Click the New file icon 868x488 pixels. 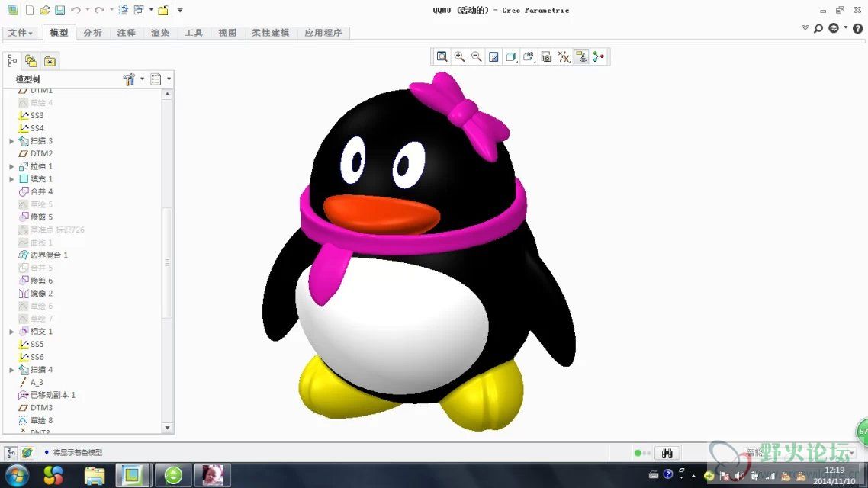[x=30, y=10]
